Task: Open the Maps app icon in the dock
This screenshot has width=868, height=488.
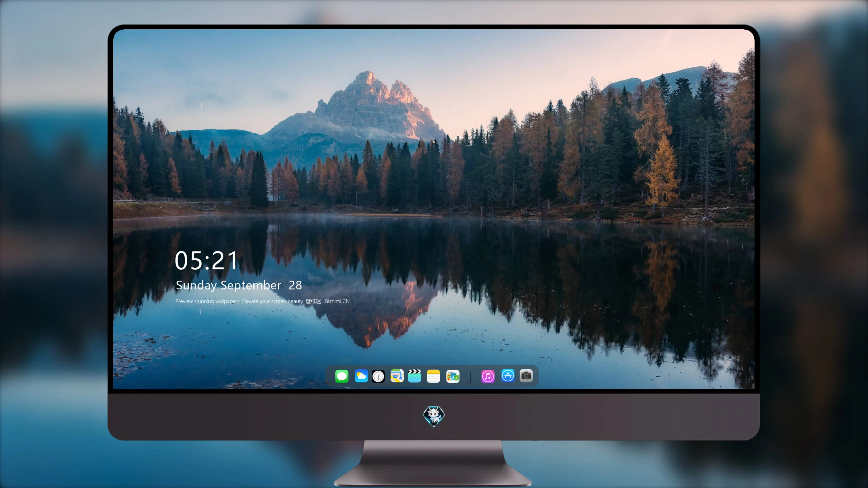Action: pyautogui.click(x=397, y=376)
